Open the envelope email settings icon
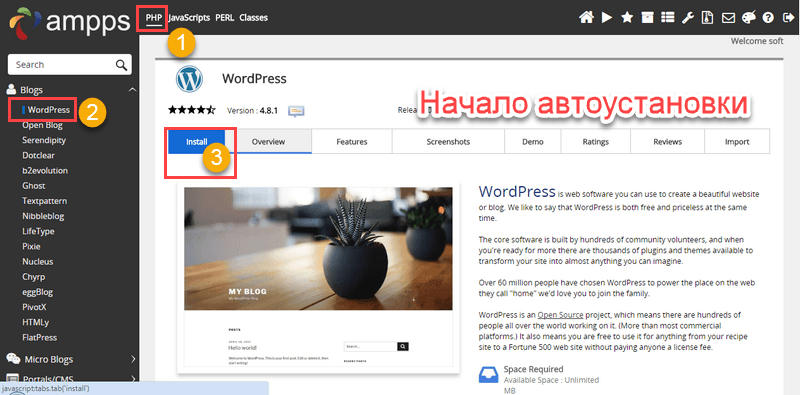This screenshot has height=395, width=805. pyautogui.click(x=728, y=17)
